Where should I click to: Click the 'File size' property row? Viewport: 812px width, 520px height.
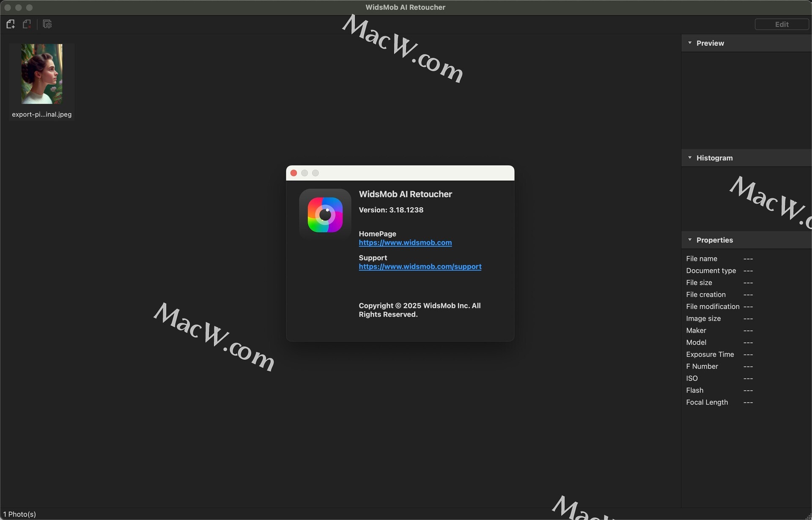[719, 283]
